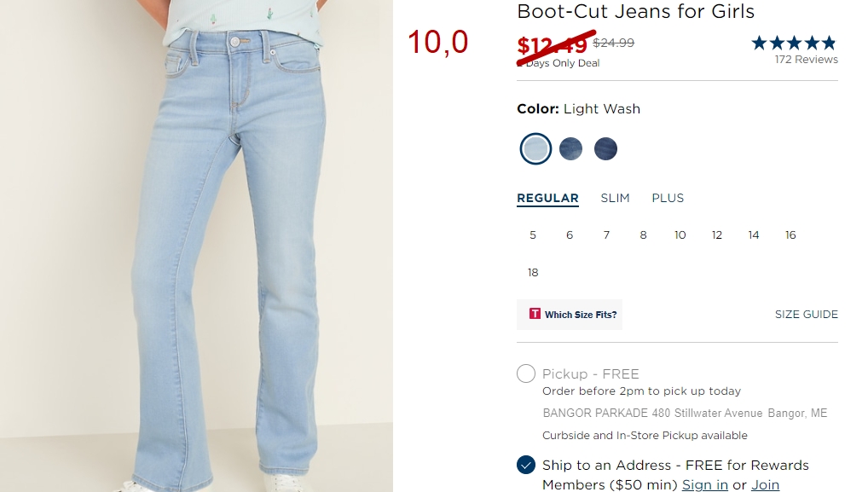
Task: Pick the dark wash color swatch
Action: [605, 149]
